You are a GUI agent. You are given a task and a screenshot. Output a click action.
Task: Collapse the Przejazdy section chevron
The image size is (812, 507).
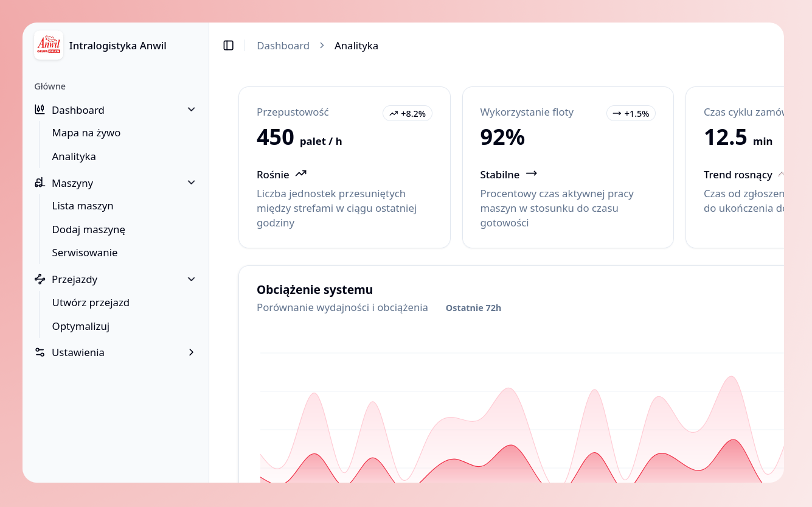(x=191, y=279)
